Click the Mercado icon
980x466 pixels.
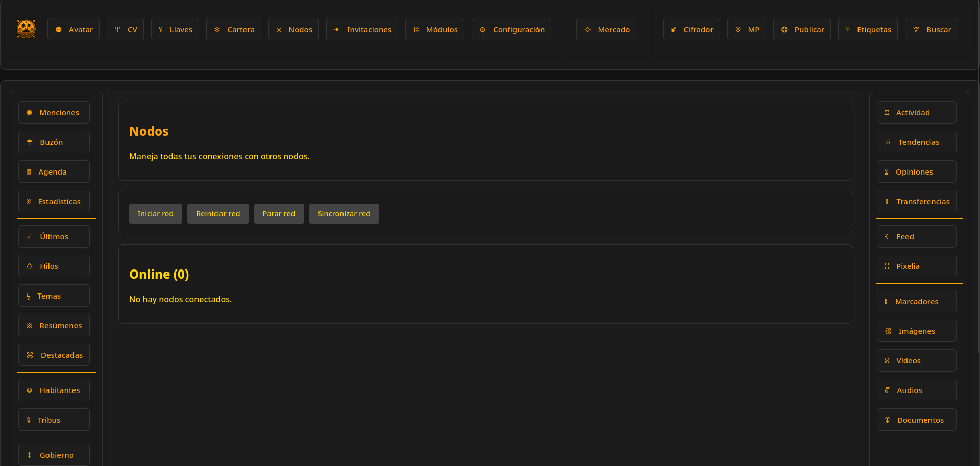(x=587, y=30)
